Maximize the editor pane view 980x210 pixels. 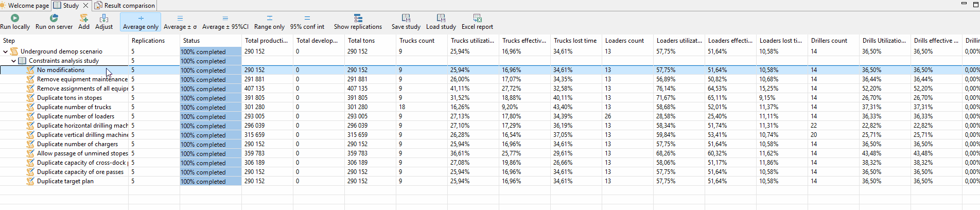coord(975,4)
